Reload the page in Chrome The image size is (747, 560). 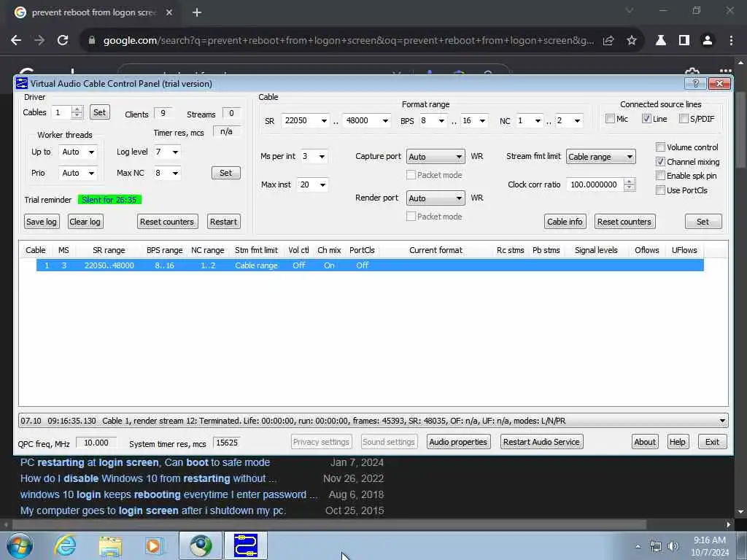pyautogui.click(x=63, y=41)
